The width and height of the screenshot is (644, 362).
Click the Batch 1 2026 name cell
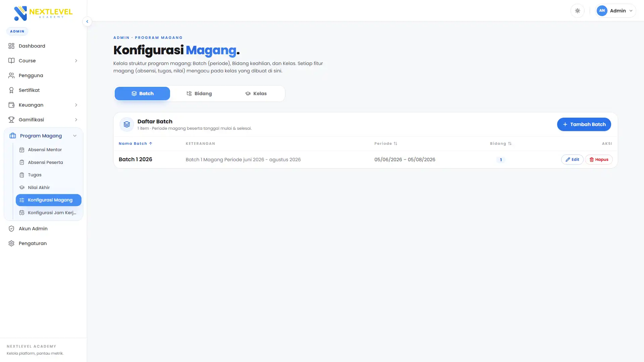click(136, 160)
